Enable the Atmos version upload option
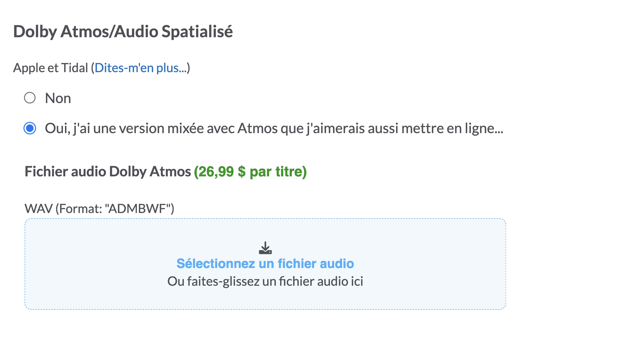 pos(30,128)
